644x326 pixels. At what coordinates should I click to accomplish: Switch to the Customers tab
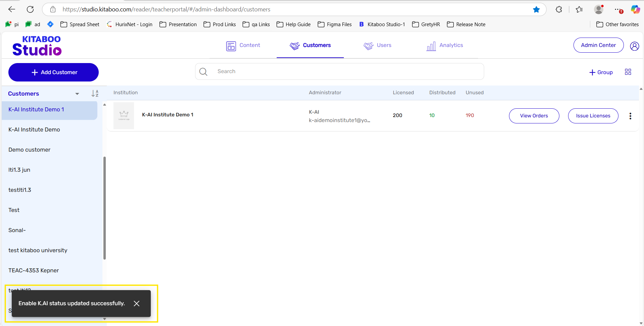(x=310, y=46)
